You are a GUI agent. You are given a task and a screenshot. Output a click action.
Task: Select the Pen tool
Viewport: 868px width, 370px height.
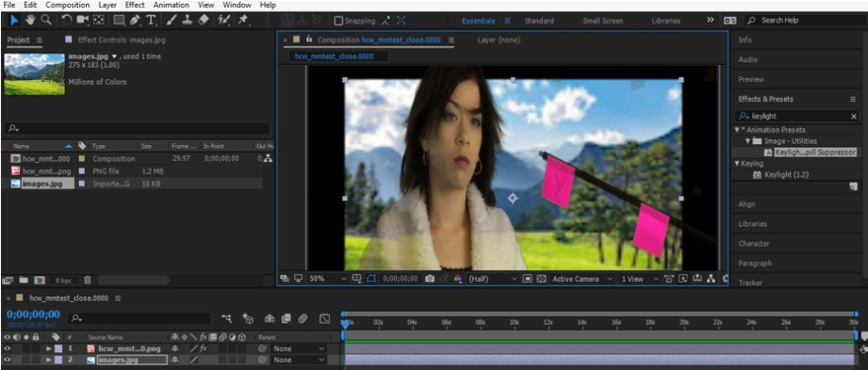(135, 20)
